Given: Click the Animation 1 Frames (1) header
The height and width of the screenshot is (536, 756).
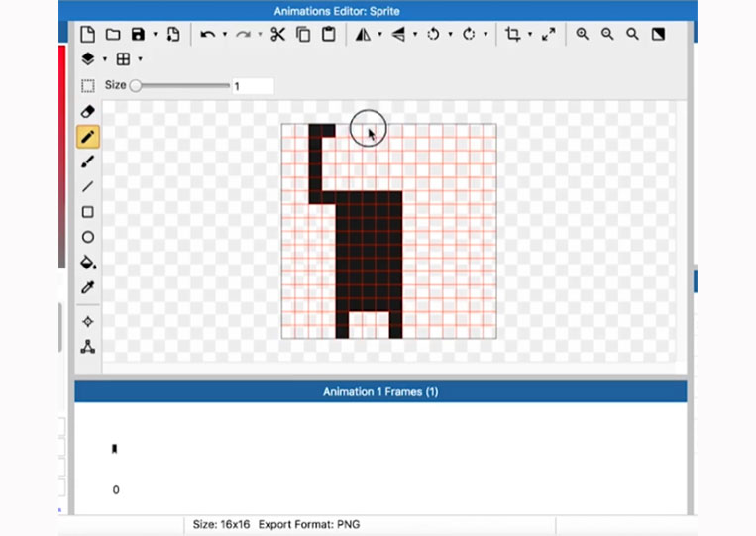Looking at the screenshot, I should [x=380, y=392].
